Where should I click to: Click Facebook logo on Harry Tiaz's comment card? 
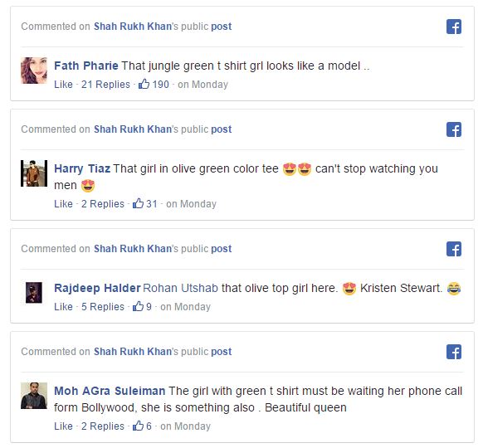tap(454, 129)
